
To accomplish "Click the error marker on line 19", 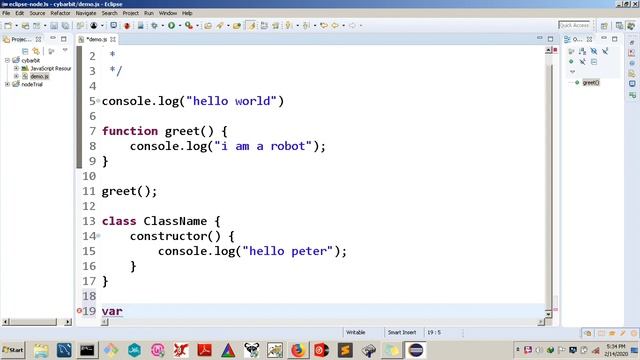I will pos(79,311).
